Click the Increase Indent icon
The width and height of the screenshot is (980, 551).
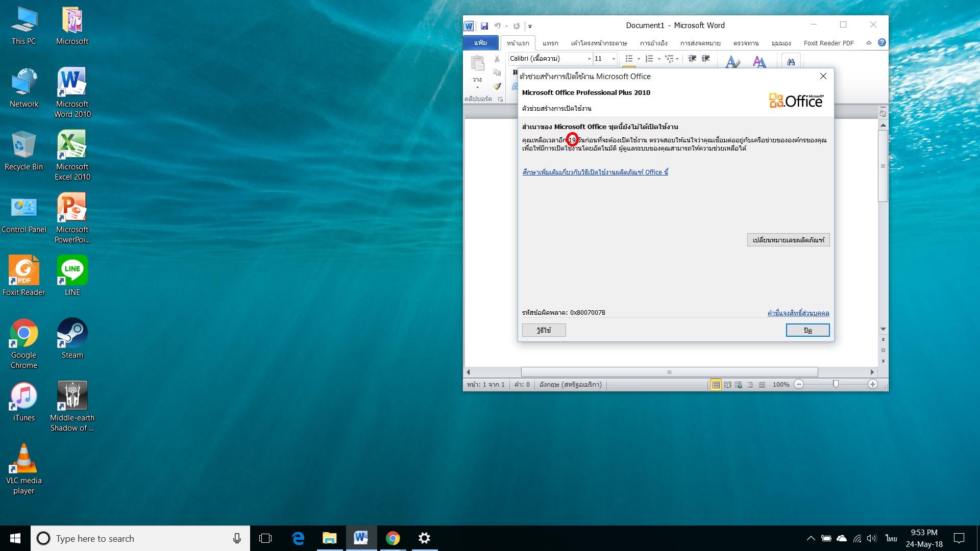click(705, 59)
